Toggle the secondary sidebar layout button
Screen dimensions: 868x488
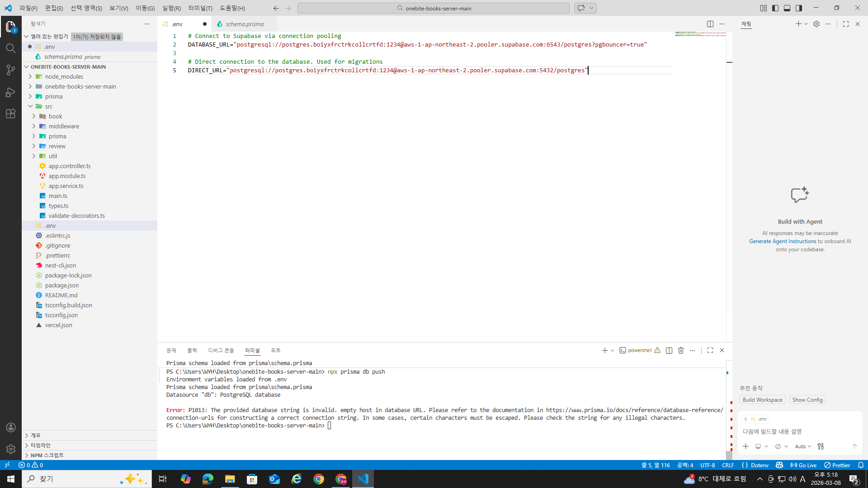pos(799,8)
